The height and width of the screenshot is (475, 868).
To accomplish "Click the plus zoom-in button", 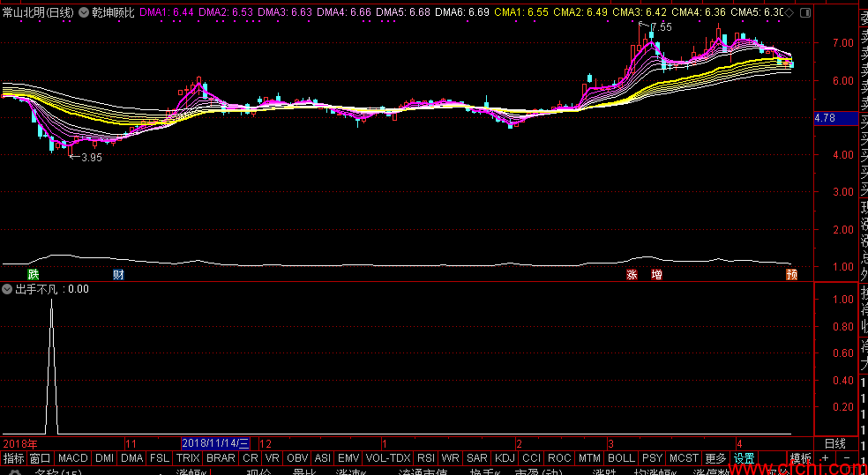I will pos(825,458).
